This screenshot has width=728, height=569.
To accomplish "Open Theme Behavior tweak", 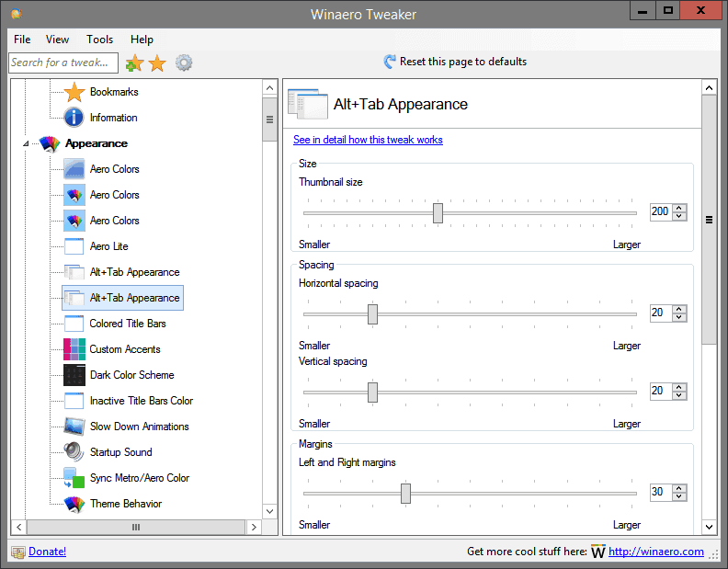I will click(x=126, y=504).
